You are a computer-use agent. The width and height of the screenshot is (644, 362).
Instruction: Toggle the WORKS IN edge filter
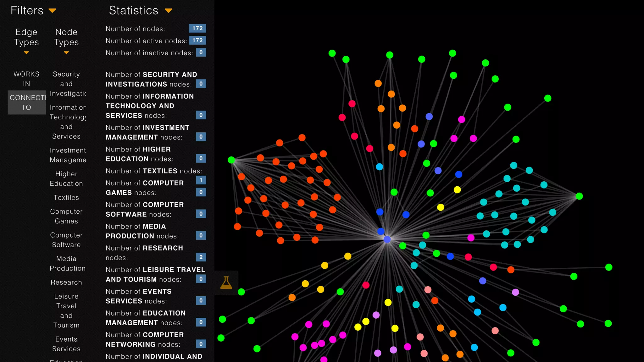point(26,79)
